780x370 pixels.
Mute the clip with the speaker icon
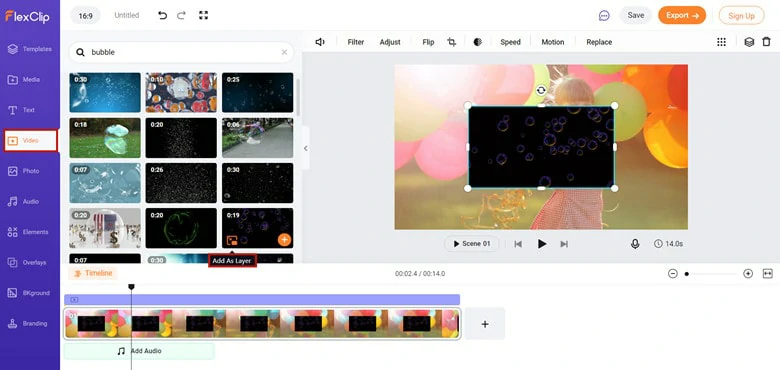click(x=320, y=42)
